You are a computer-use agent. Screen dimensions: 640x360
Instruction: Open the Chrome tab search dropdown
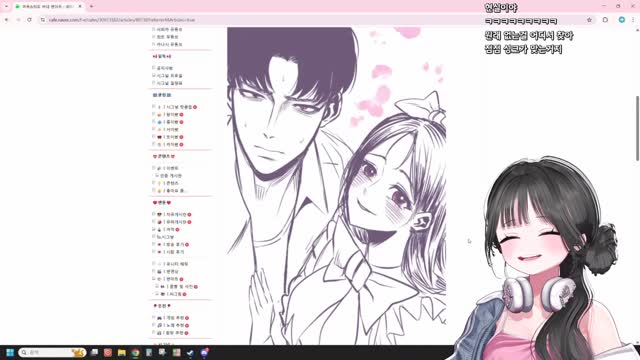point(6,7)
